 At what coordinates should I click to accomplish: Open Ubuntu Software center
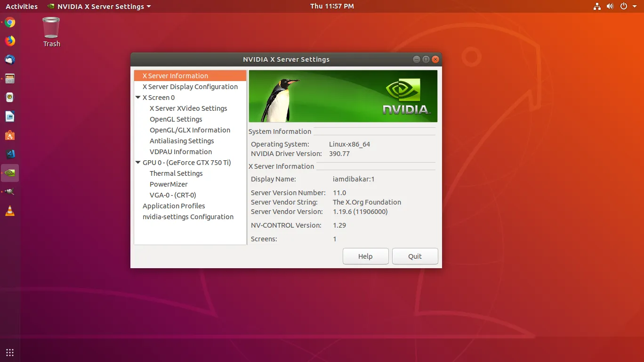[9, 135]
